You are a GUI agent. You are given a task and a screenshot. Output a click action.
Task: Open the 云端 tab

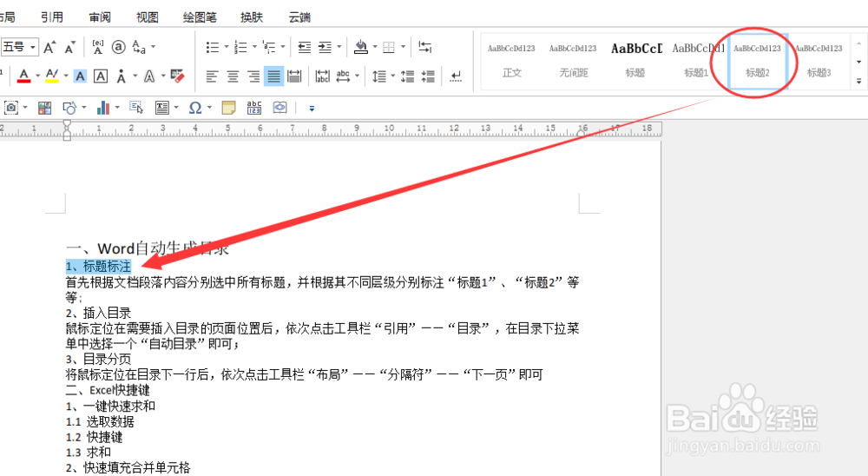(299, 17)
